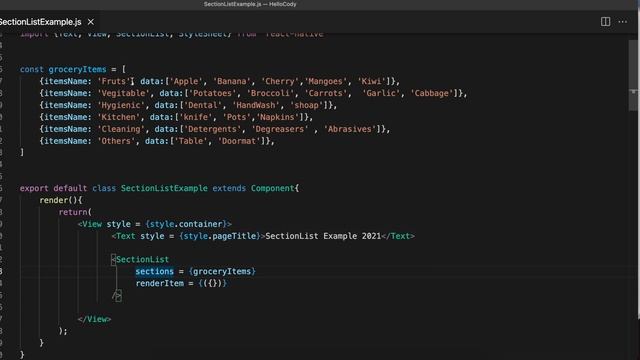
Task: Click the 'Cabbage' string
Action: point(432,93)
